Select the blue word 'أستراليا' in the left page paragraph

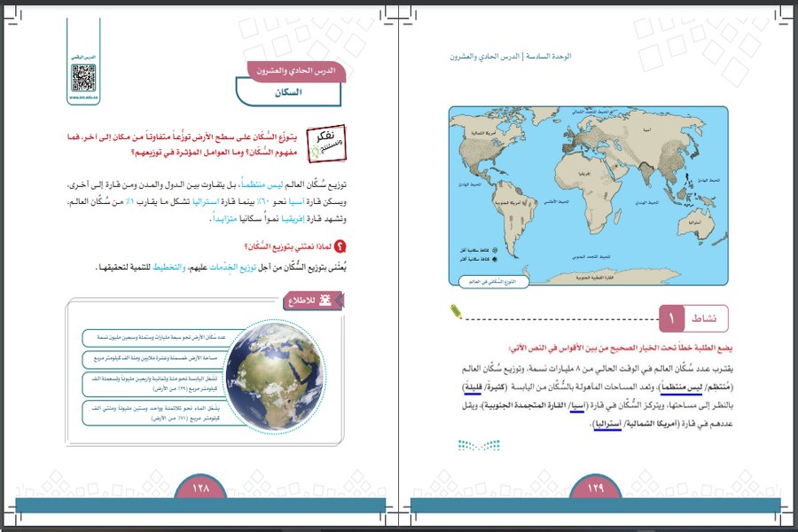pos(206,201)
